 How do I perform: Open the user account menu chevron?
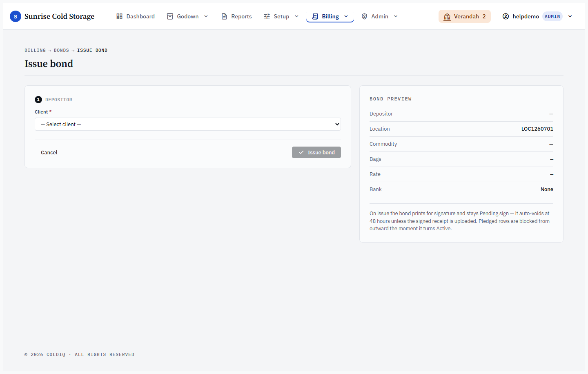(570, 16)
